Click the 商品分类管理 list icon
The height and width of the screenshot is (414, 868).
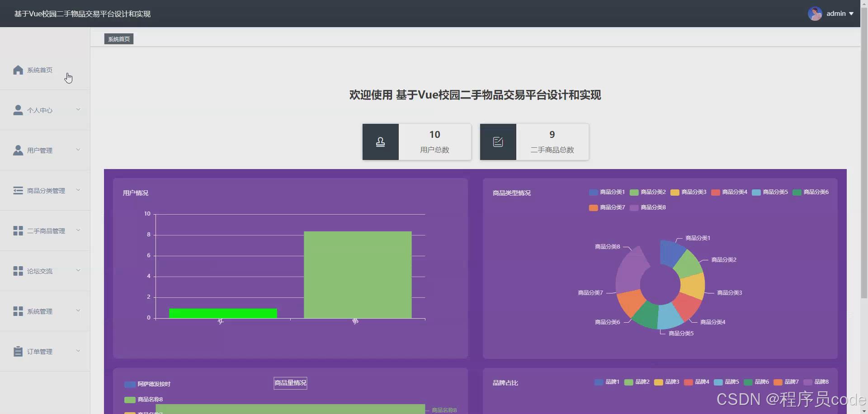(18, 190)
